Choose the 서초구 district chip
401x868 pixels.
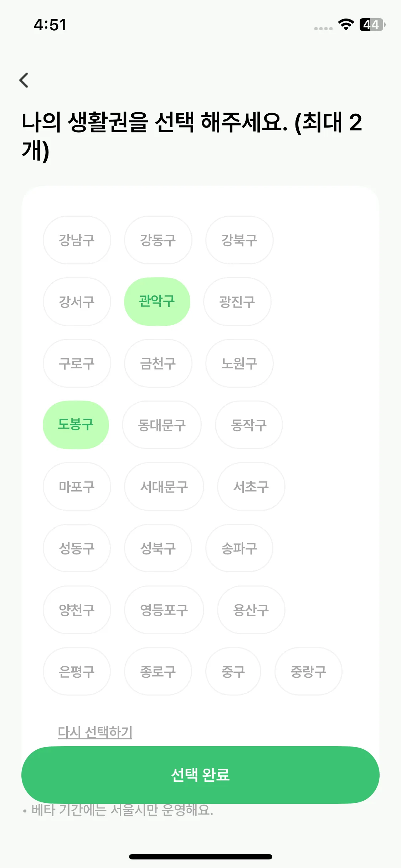251,486
